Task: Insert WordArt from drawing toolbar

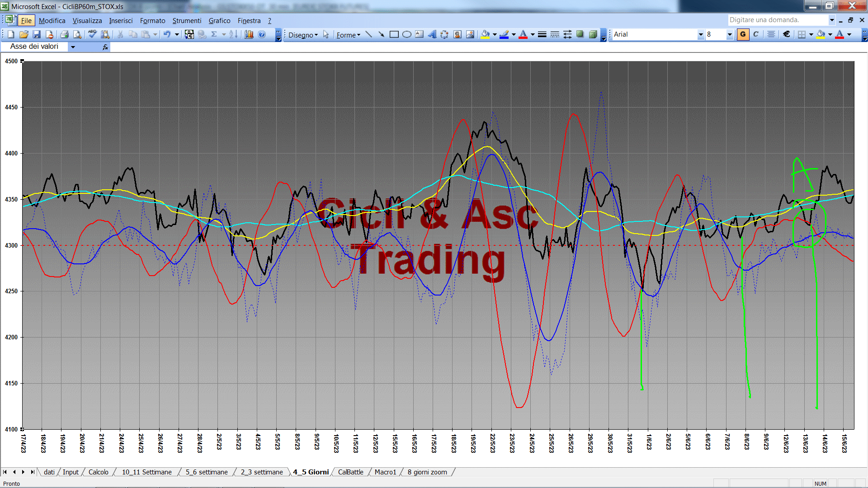Action: click(x=432, y=34)
